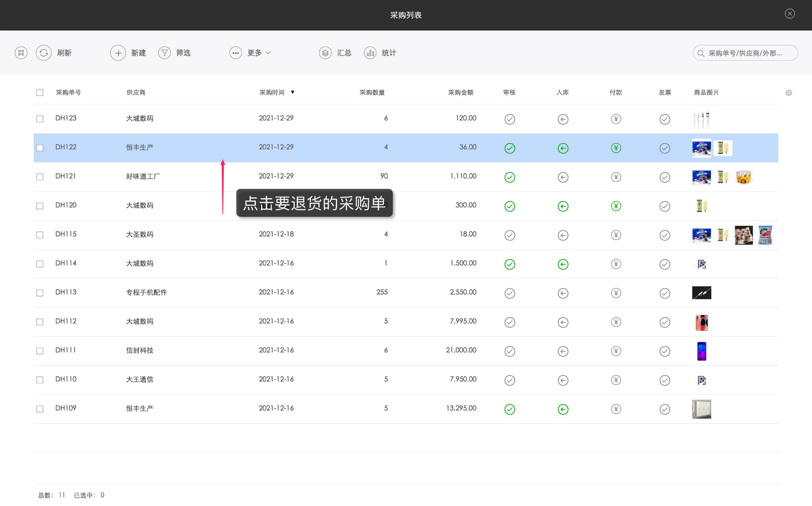
Task: Click the green 付款 yen icon for DH120
Action: [x=616, y=206]
